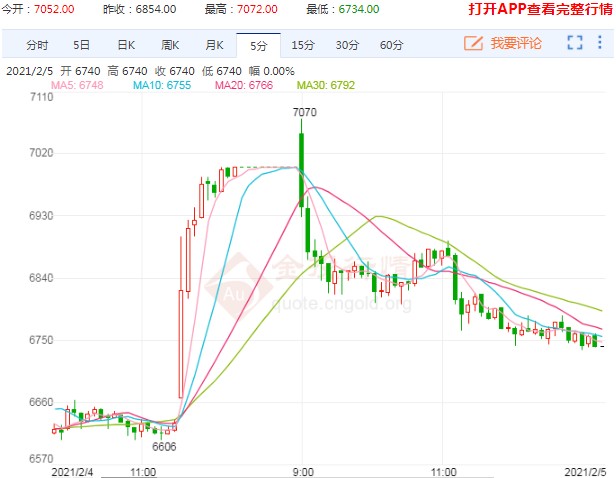Click the 收 6740 close readout
The width and height of the screenshot is (616, 478).
(x=175, y=71)
